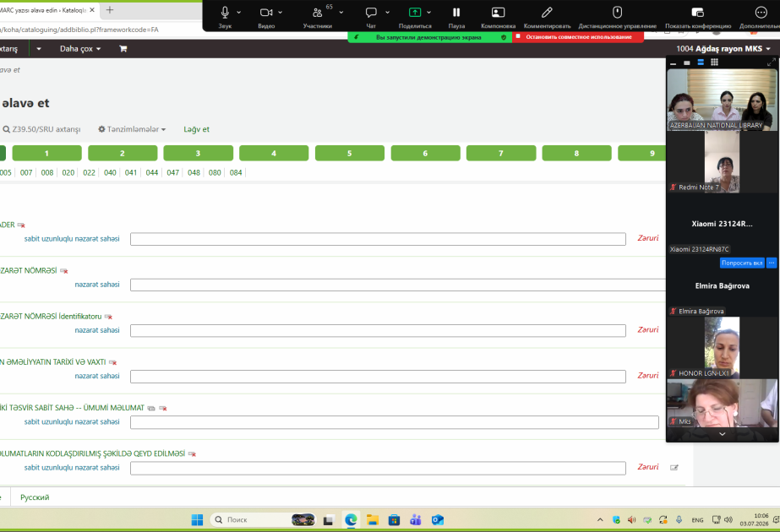Jump to MARC field 020 link
This screenshot has width=780, height=532.
coord(68,172)
